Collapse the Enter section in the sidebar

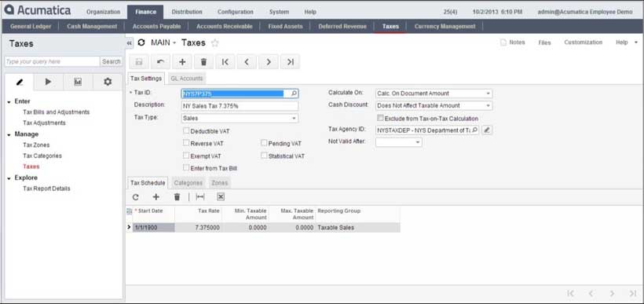tap(9, 101)
